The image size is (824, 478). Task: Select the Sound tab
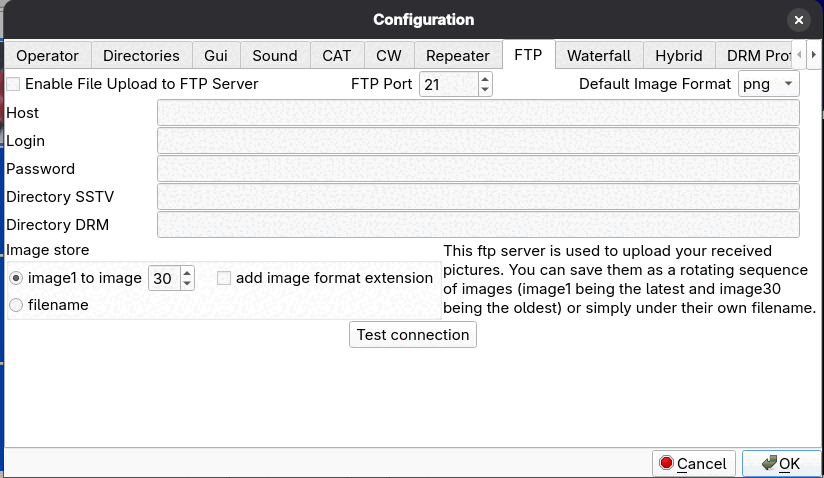[x=275, y=55]
